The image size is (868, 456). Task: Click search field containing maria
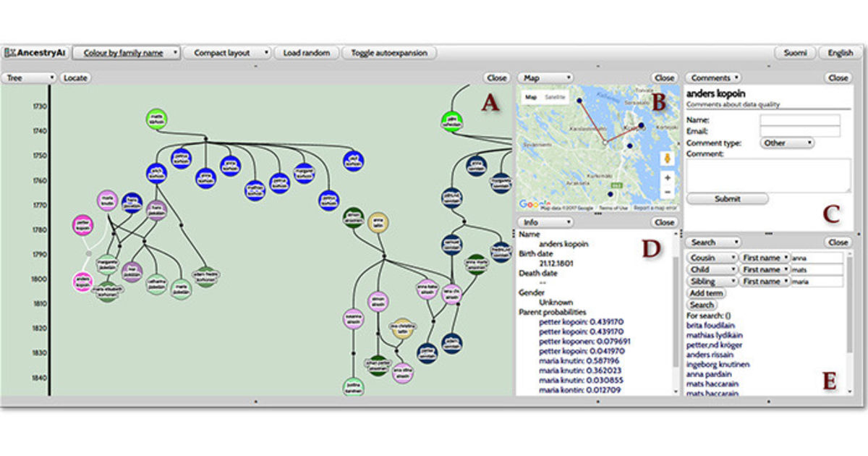tap(817, 281)
